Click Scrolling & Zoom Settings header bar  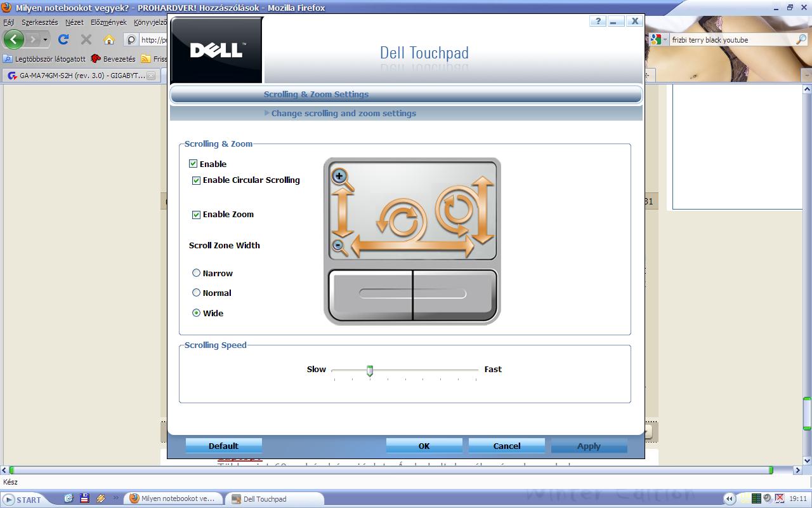(x=406, y=95)
